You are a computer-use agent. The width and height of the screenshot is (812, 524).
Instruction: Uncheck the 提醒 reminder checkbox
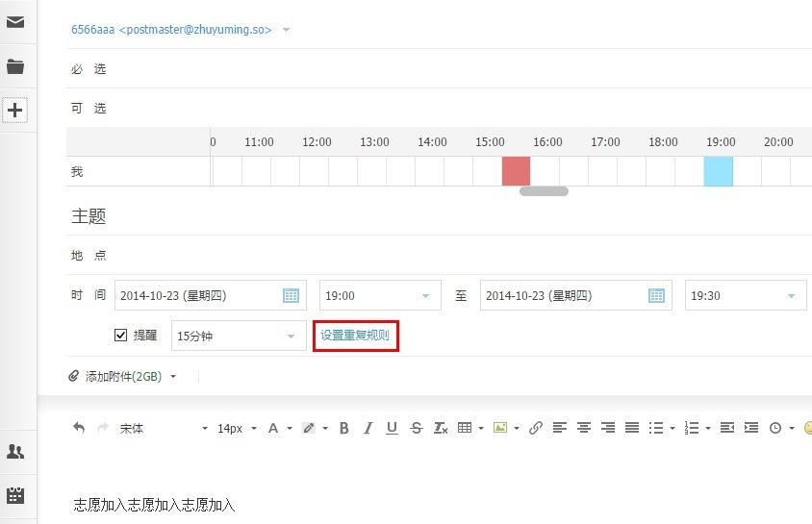120,336
